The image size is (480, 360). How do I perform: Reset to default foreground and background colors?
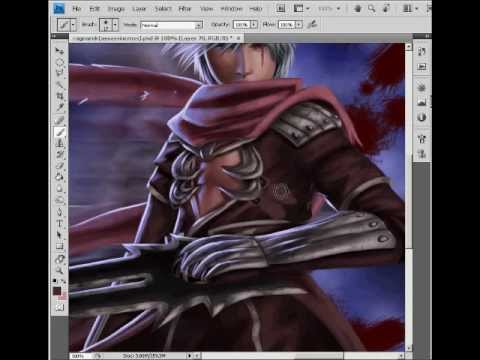[55, 281]
